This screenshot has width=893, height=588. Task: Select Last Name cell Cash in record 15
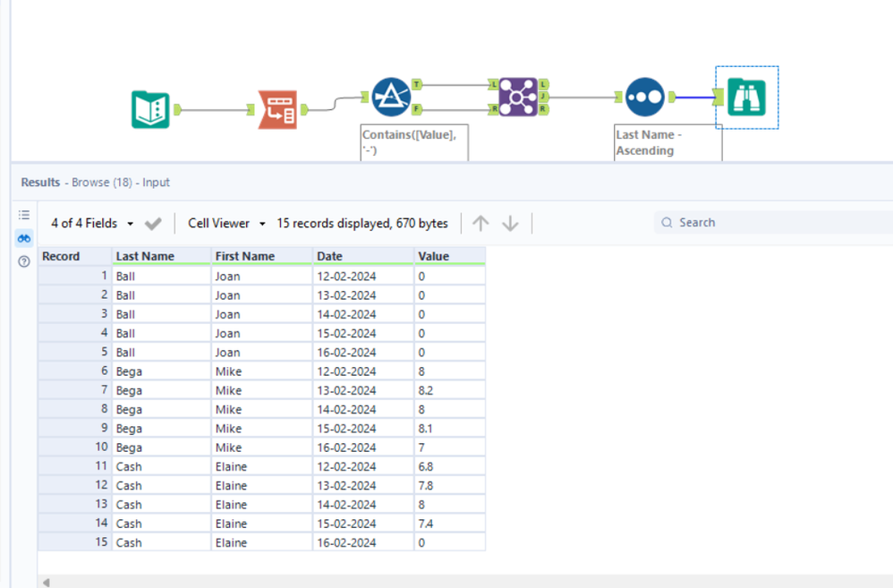tap(161, 542)
